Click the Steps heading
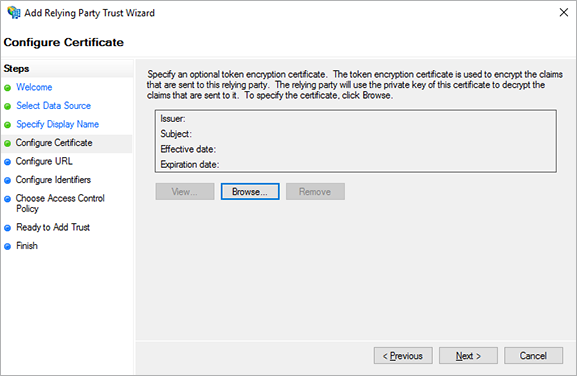Screen dimensions: 577x376 coord(16,68)
